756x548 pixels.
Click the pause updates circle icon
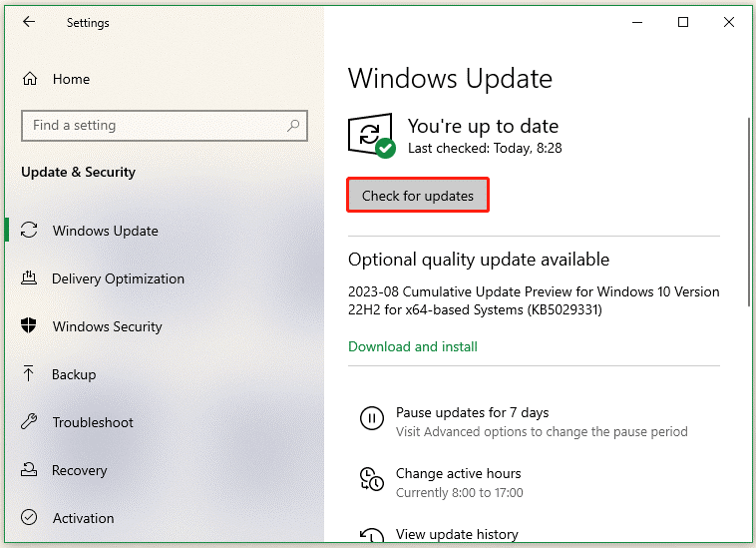[372, 418]
